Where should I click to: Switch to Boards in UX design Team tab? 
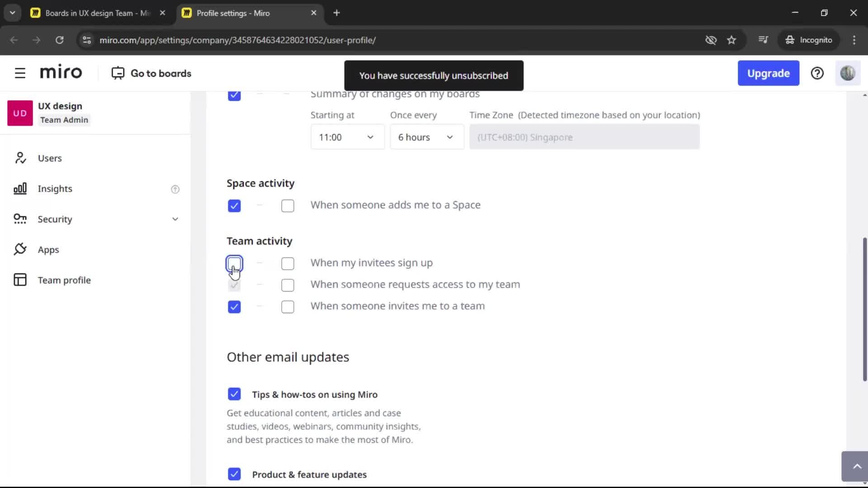click(x=98, y=13)
